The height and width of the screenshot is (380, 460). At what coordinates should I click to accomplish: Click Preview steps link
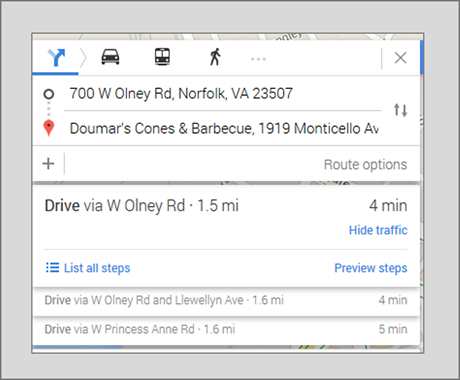pos(371,268)
